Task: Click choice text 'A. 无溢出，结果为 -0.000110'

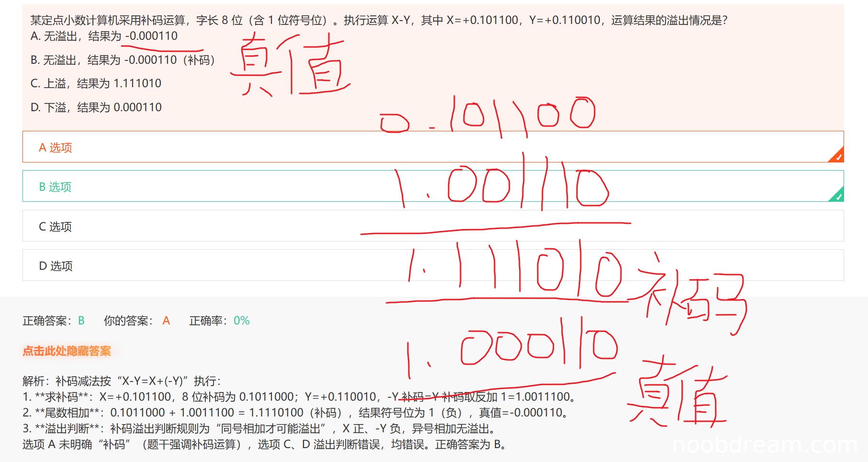Action: pyautogui.click(x=104, y=36)
